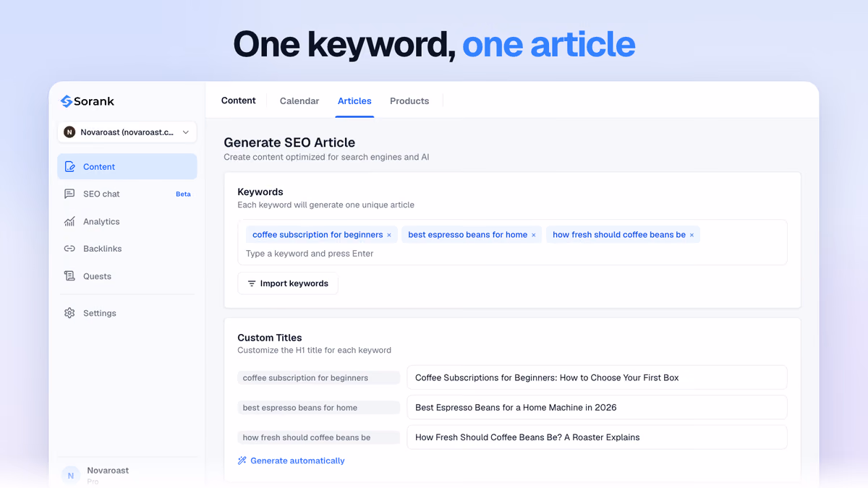The image size is (868, 488).
Task: Switch to the Products tab
Action: tap(409, 101)
